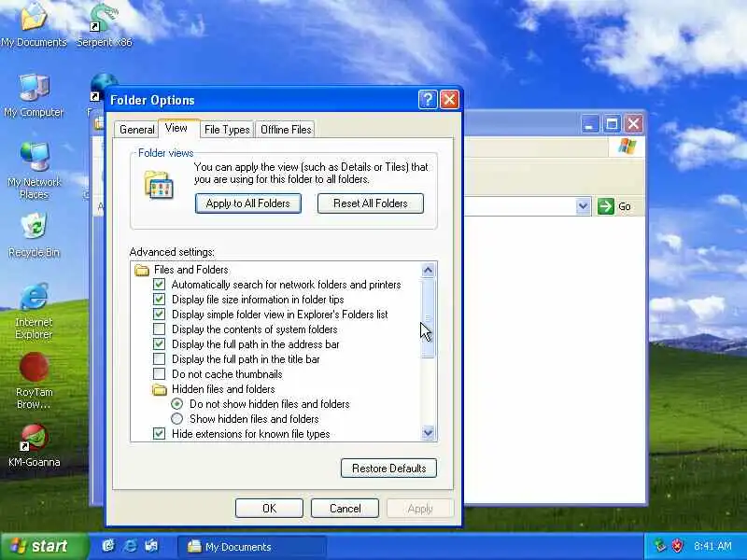Check Display the full path in title bar
The width and height of the screenshot is (747, 560).
159,359
